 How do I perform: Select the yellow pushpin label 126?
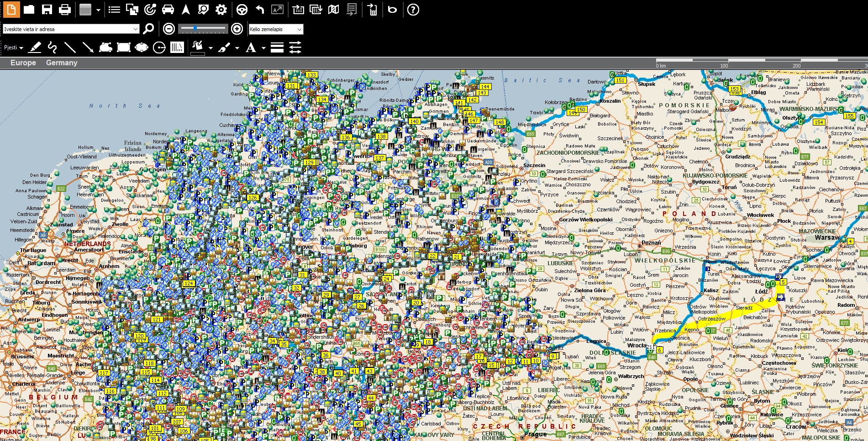pos(253,198)
